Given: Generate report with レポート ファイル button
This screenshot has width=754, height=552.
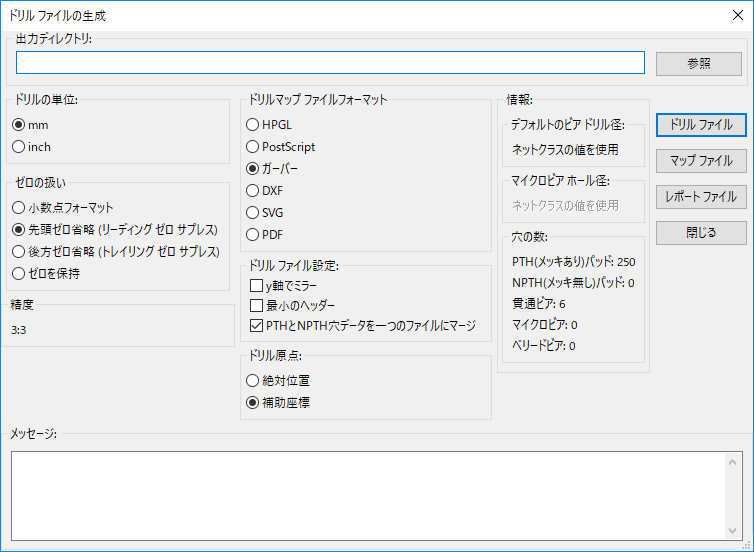Looking at the screenshot, I should [701, 197].
